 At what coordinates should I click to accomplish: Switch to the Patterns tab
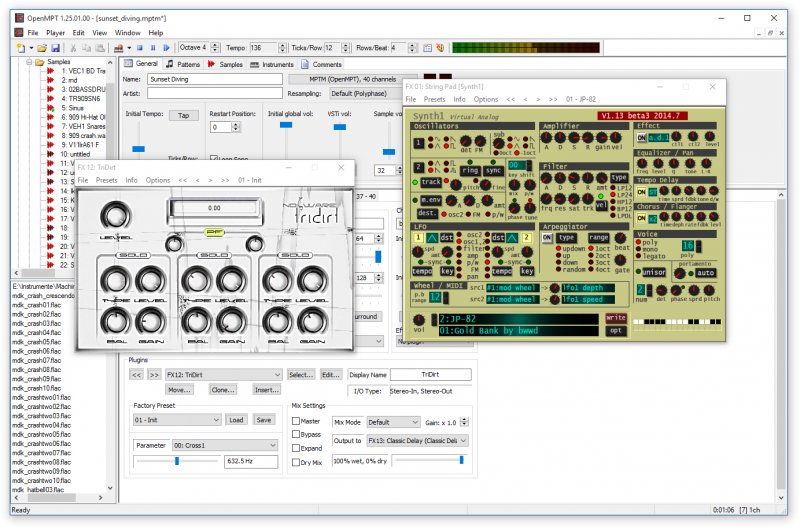click(183, 64)
